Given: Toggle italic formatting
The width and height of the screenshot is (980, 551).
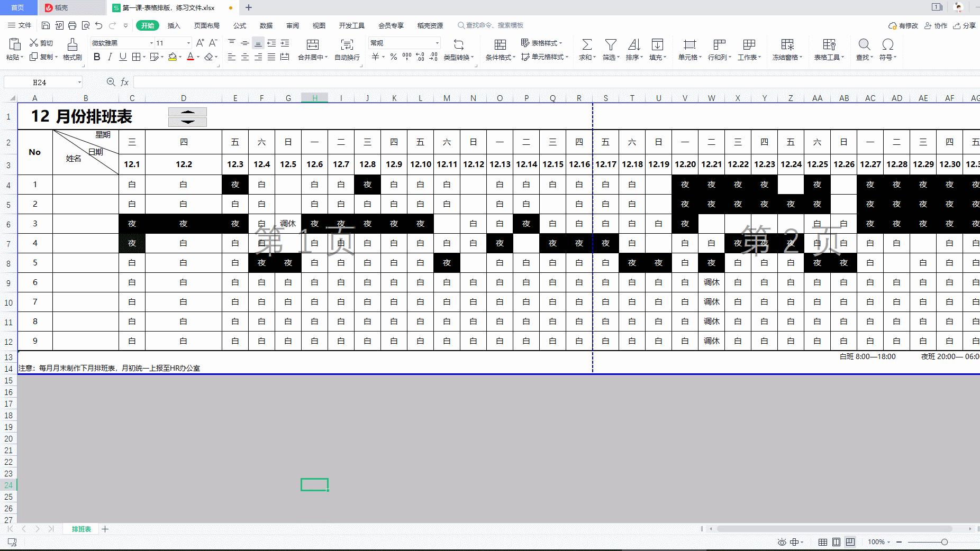Looking at the screenshot, I should coord(110,57).
